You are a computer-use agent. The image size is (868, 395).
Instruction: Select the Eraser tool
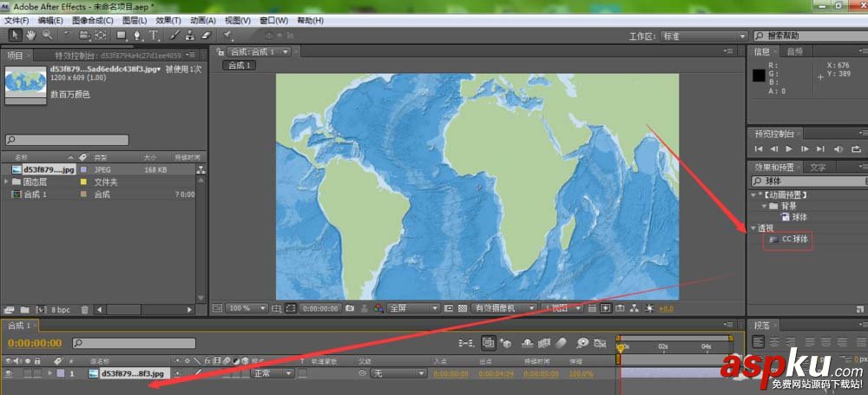tap(206, 35)
